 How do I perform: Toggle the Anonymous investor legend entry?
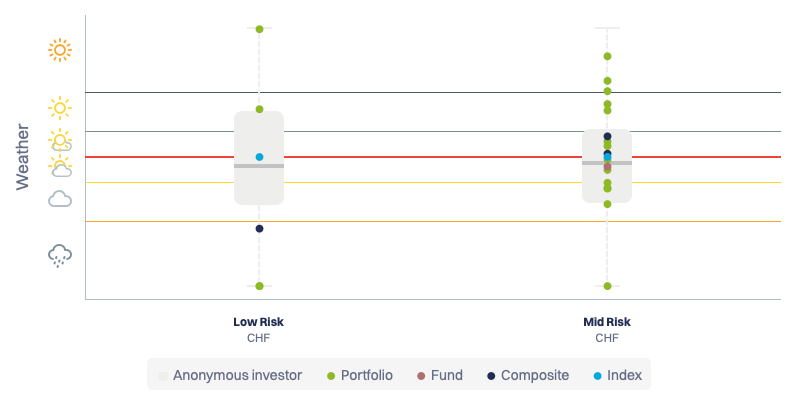(x=229, y=376)
